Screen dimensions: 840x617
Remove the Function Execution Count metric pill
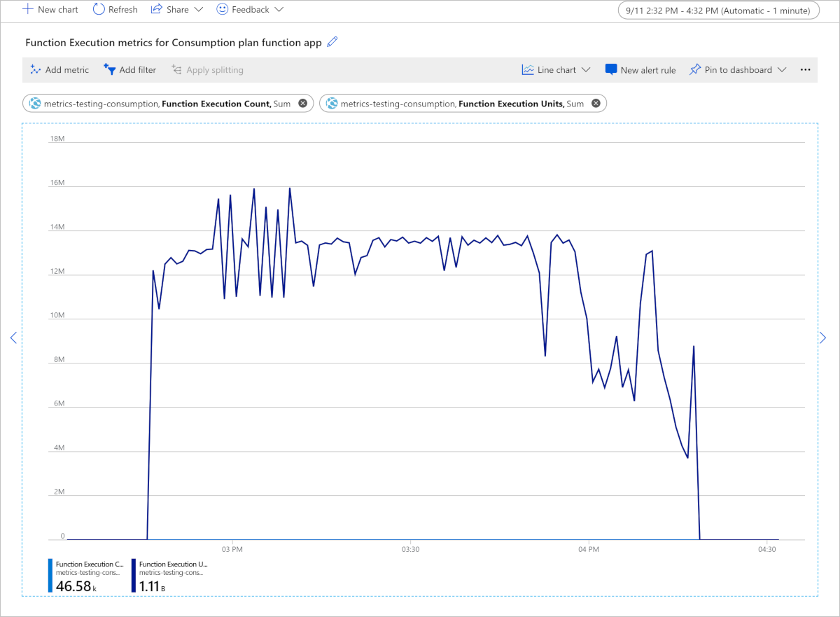(302, 103)
